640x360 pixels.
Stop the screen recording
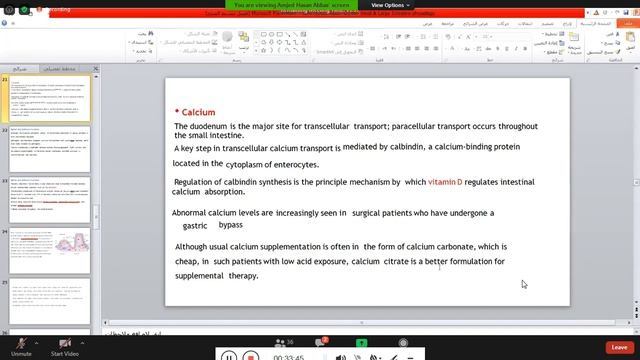pos(251,357)
